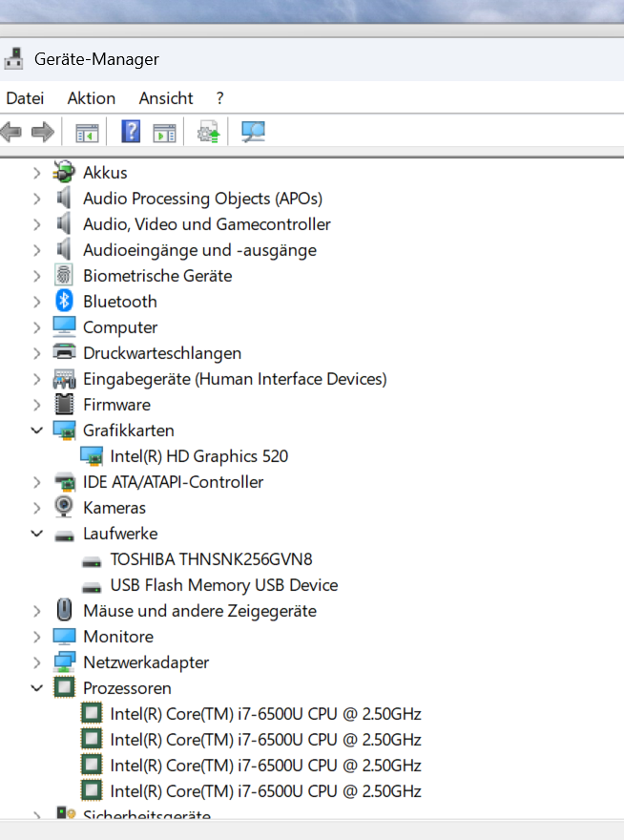This screenshot has height=840, width=624.
Task: Click the Eingabegeräte HID icon
Action: pos(64,379)
